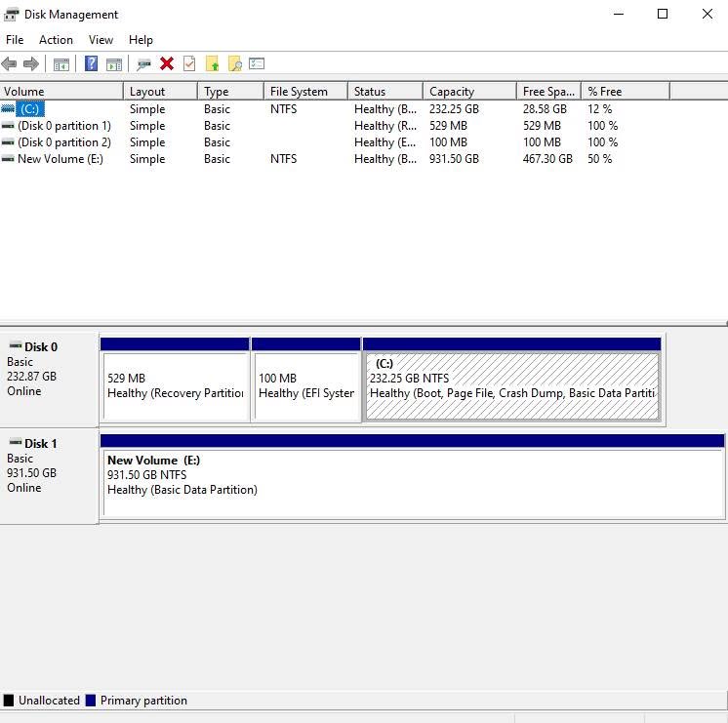The width and height of the screenshot is (728, 723).
Task: Select New Volume (E:) block on Disk 1
Action: (x=412, y=477)
